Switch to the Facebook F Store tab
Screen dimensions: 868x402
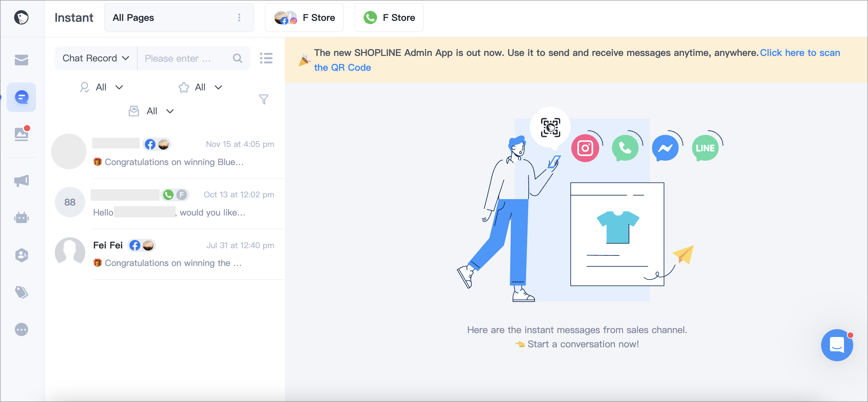(304, 18)
